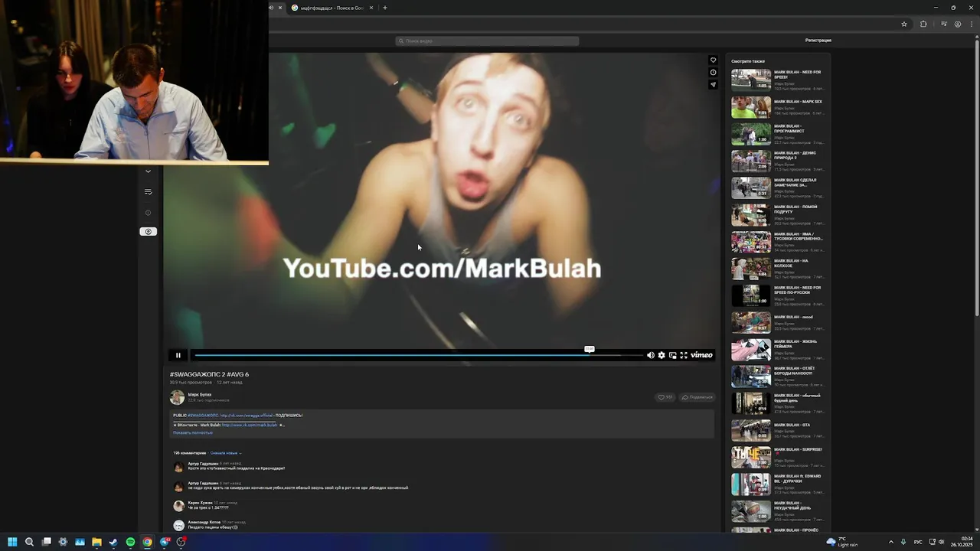Click the info circle icon in sidebar
Image resolution: width=980 pixels, height=551 pixels.
click(149, 213)
